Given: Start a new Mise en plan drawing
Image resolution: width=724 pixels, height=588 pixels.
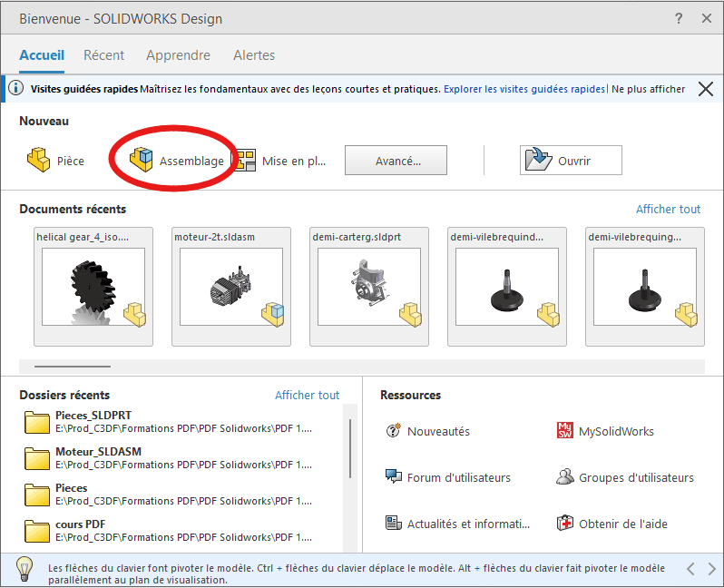Looking at the screenshot, I should click(x=280, y=161).
